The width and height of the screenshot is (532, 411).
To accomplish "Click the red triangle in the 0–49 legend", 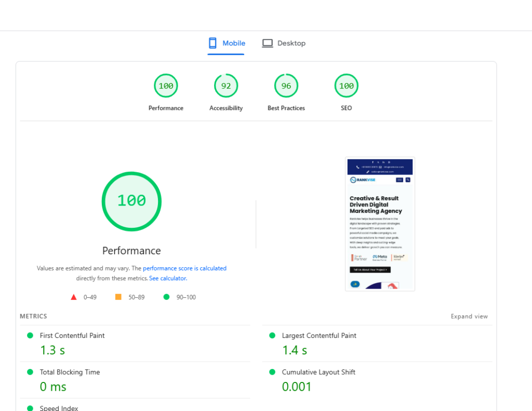I will pos(73,296).
